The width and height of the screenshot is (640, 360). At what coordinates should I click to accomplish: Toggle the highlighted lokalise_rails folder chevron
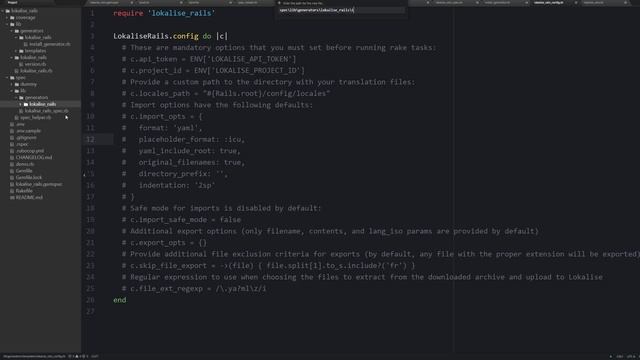tap(21, 104)
